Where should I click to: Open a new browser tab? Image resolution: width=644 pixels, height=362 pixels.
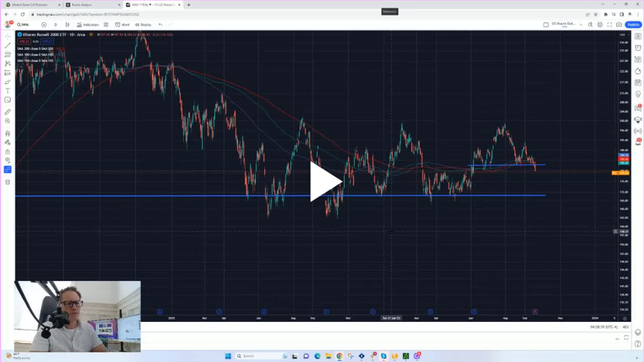point(189,5)
